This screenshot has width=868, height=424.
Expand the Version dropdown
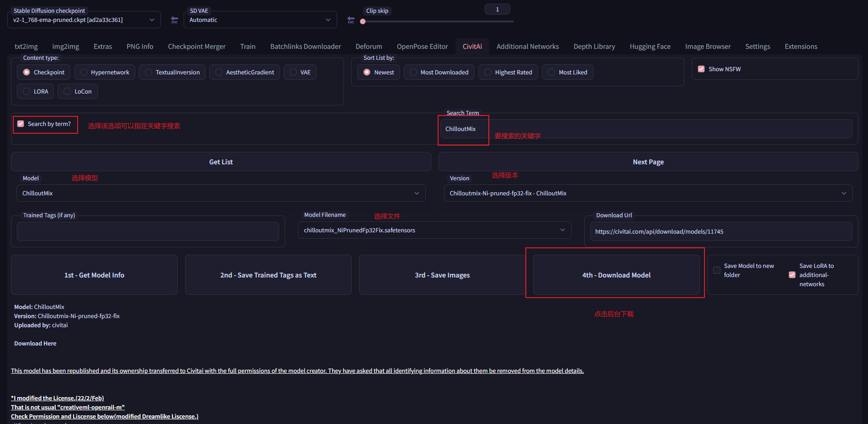[648, 193]
